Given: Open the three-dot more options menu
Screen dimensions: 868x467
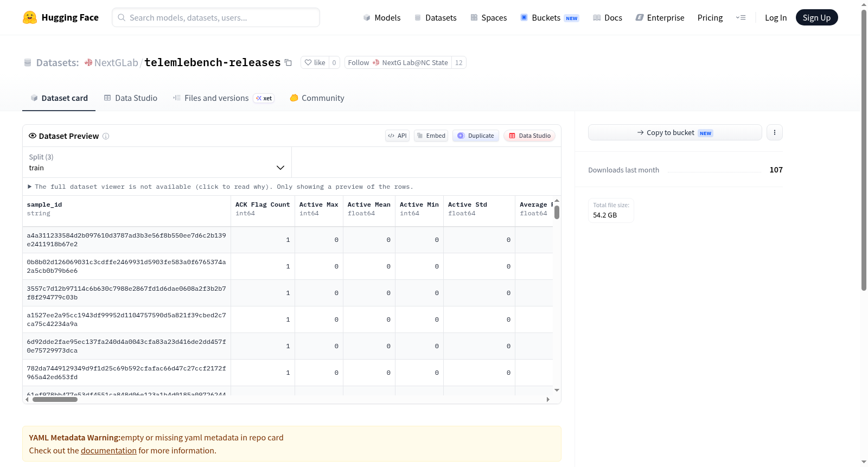Looking at the screenshot, I should 775,132.
